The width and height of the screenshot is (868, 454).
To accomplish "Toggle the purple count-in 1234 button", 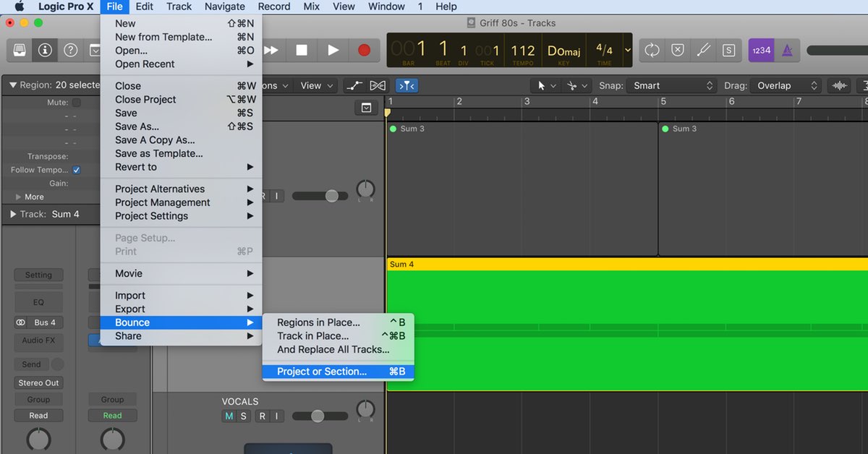I will pos(761,50).
